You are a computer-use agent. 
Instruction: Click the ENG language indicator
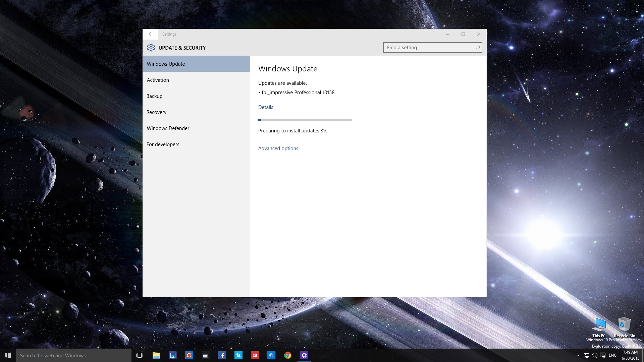612,355
